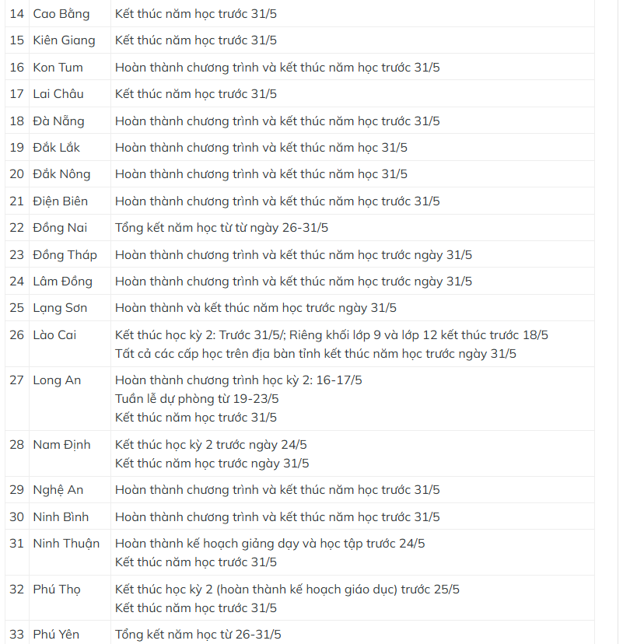This screenshot has height=644, width=644.
Task: Click Ninh Thuận's 'kế hoạch giảng dạy' line
Action: [x=270, y=544]
